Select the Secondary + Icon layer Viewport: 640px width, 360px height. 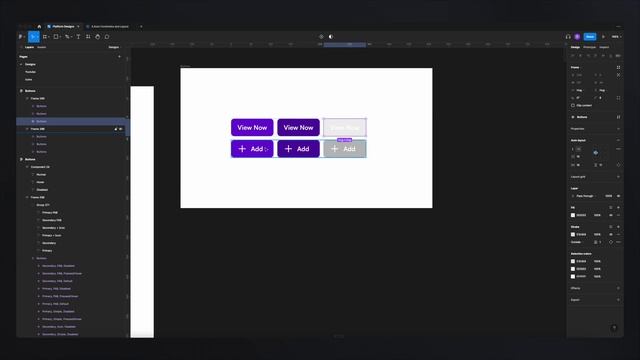53,228
